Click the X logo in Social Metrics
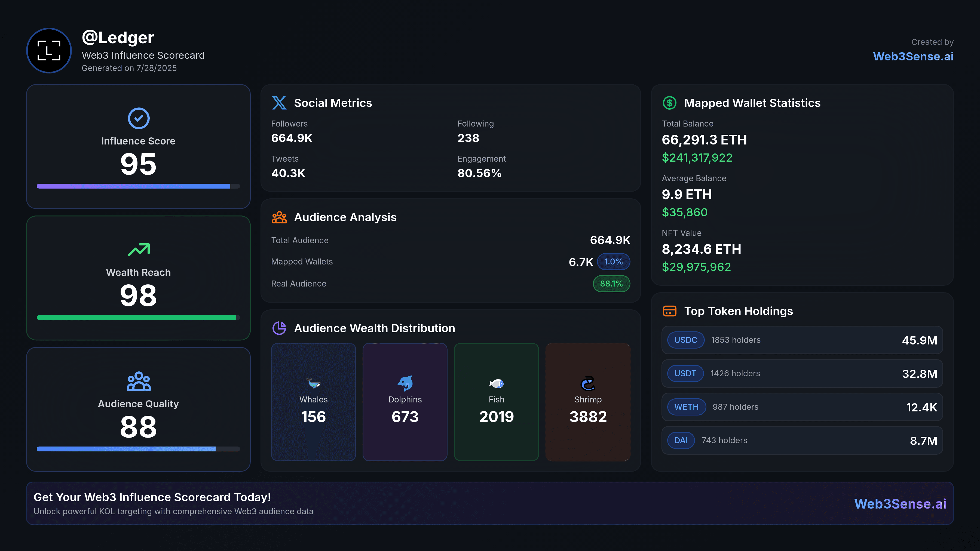Image resolution: width=980 pixels, height=551 pixels. (x=279, y=103)
